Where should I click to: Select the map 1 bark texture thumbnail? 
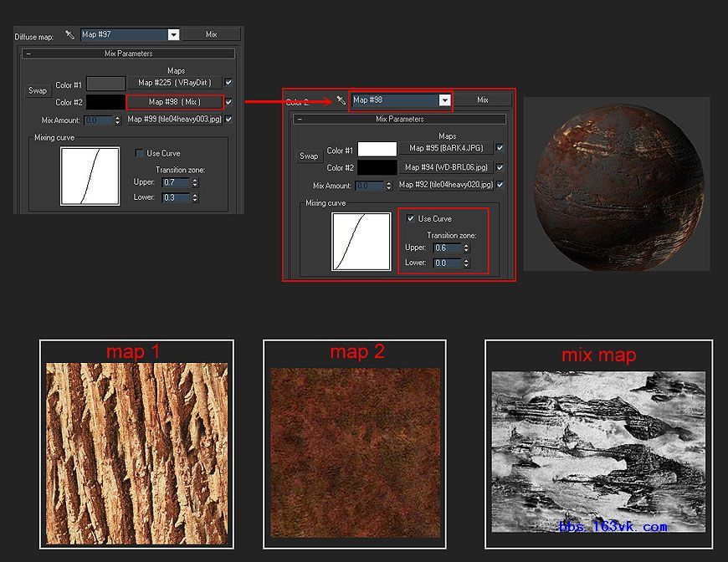136,452
